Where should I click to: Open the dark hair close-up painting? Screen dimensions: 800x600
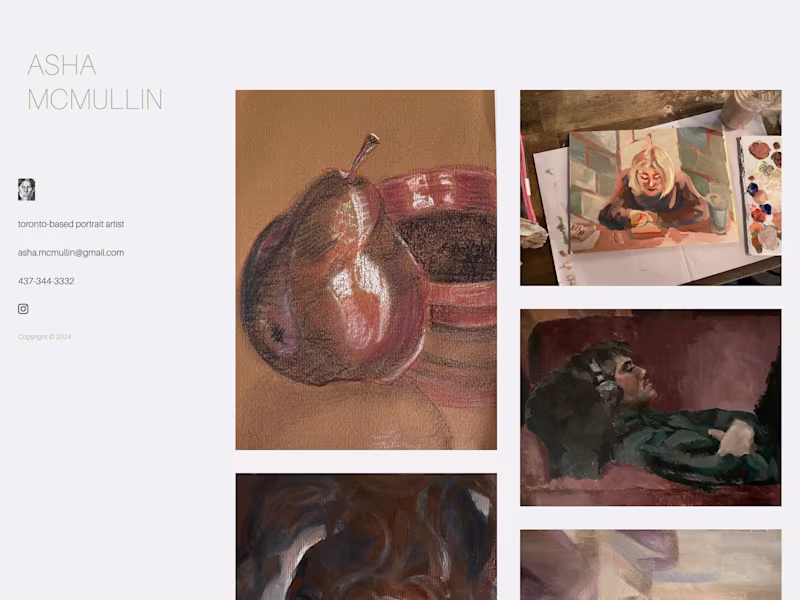(366, 537)
